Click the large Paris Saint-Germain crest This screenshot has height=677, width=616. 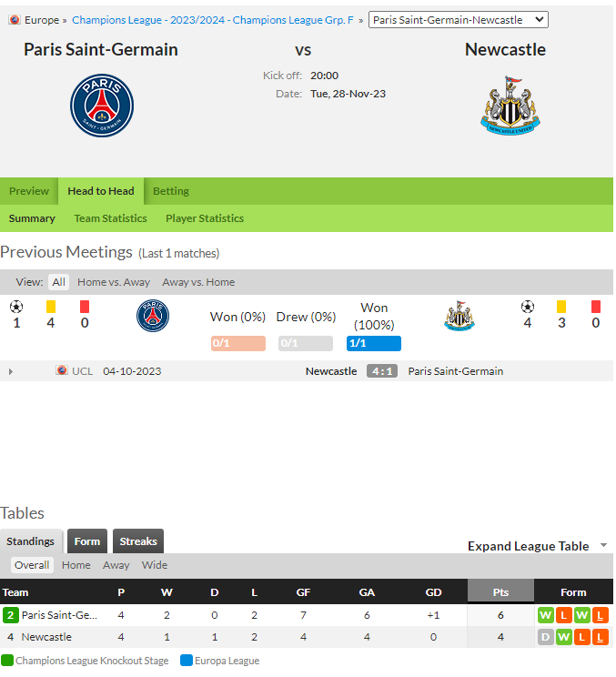point(102,106)
